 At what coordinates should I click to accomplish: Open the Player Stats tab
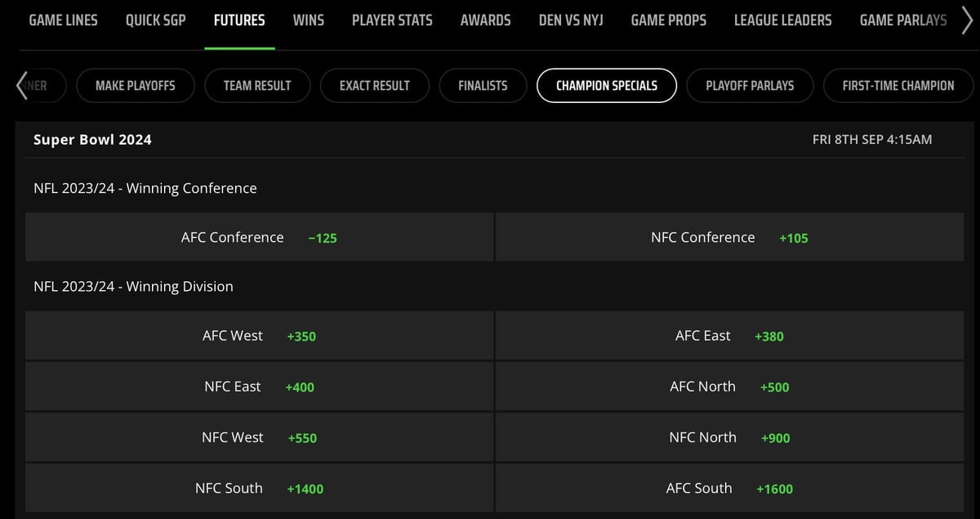tap(392, 20)
